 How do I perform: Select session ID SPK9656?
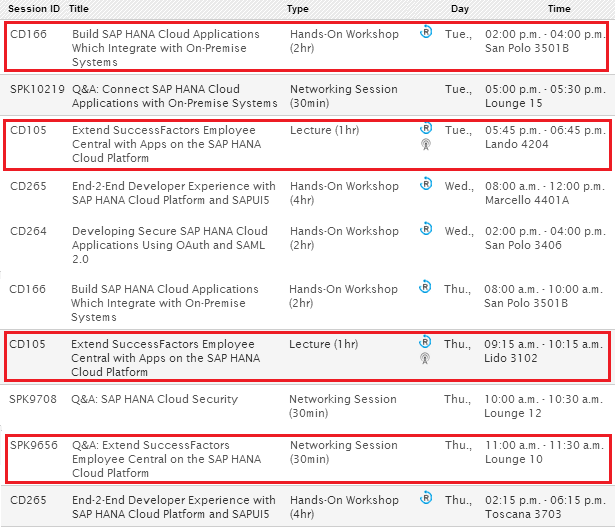[34, 445]
